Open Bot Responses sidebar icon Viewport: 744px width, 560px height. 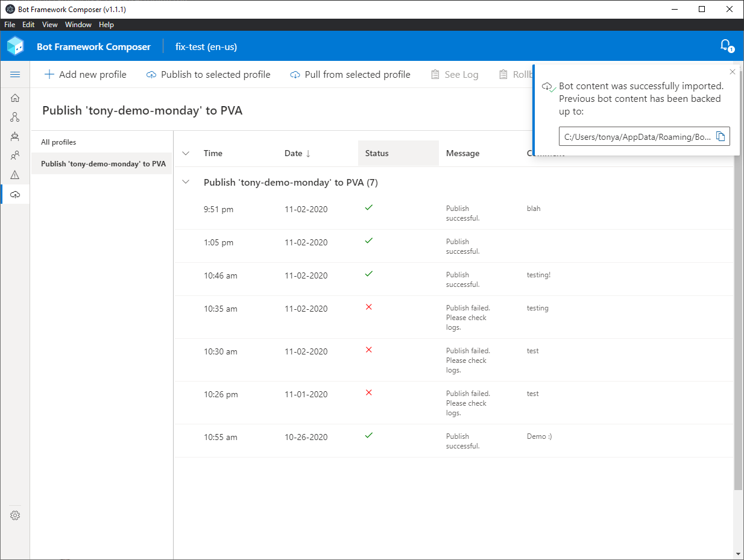[15, 136]
